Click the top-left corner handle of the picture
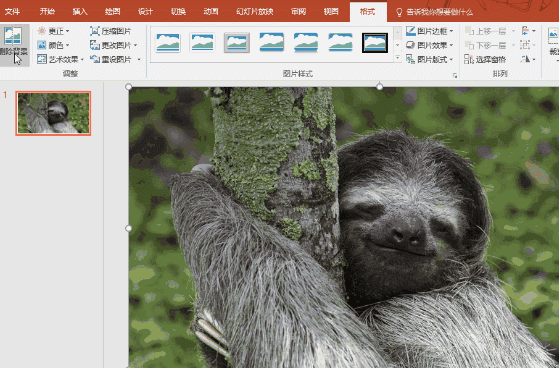Viewport: 559px width, 368px height. coord(129,87)
